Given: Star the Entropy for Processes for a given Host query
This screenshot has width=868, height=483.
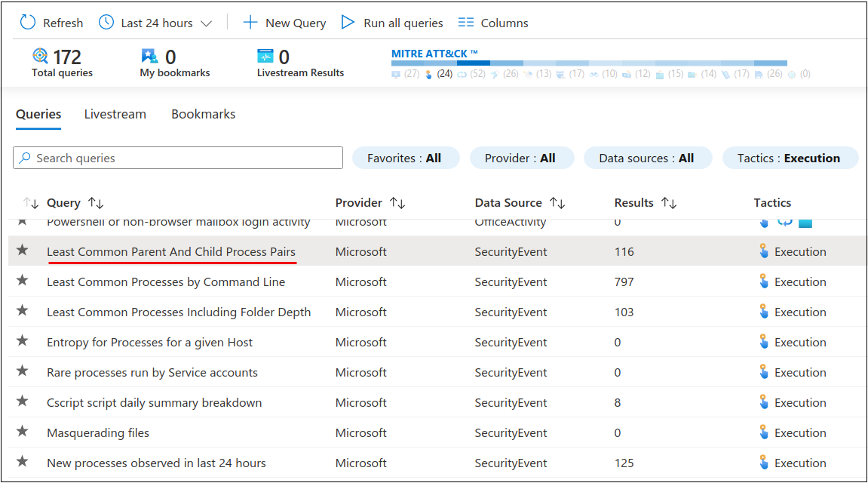Looking at the screenshot, I should click(x=23, y=341).
